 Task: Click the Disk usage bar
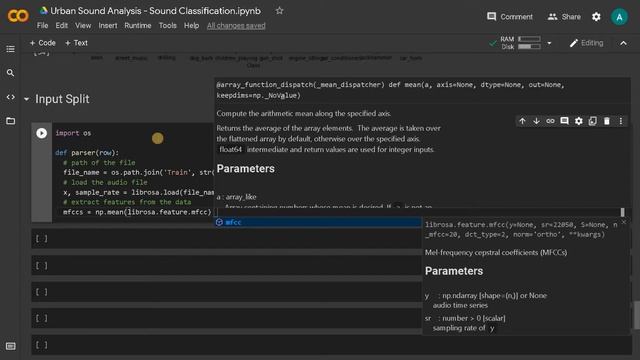pos(529,47)
